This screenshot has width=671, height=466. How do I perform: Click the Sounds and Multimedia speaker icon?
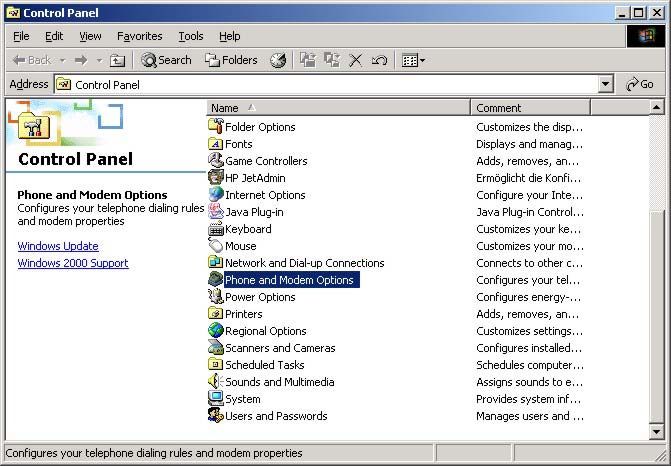(216, 381)
